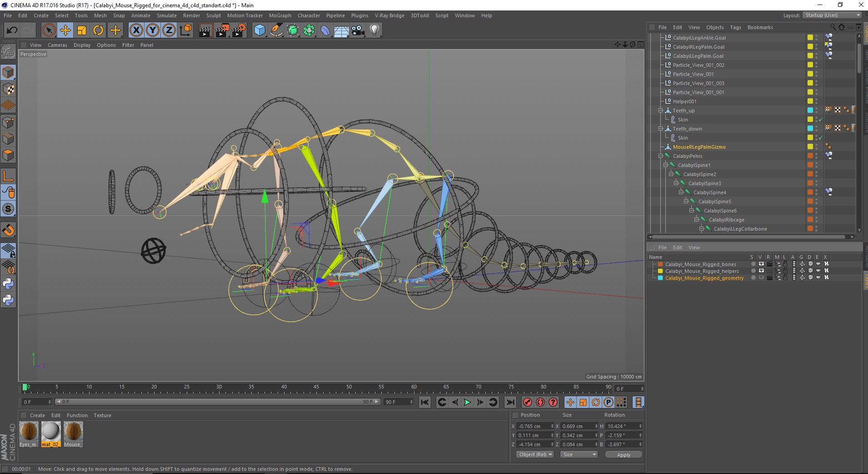This screenshot has width=868, height=474.
Task: Open the Simulate menu
Action: click(167, 15)
